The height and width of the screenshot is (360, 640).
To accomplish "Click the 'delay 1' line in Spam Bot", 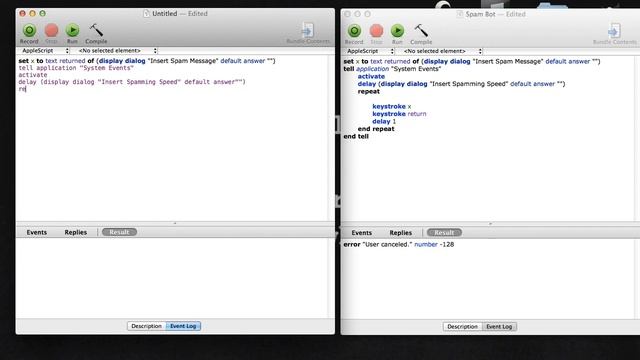I will 384,122.
